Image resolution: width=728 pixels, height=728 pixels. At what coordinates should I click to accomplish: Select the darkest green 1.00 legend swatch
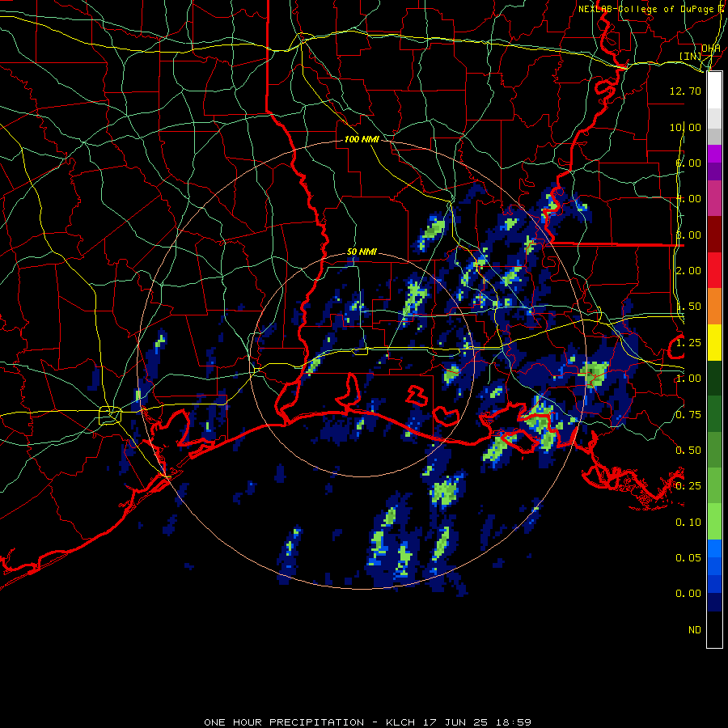click(x=714, y=378)
